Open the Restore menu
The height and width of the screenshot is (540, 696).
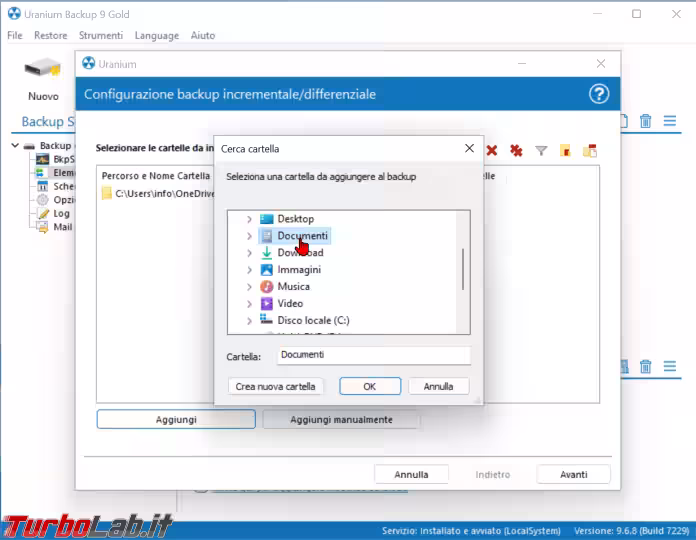pos(51,35)
